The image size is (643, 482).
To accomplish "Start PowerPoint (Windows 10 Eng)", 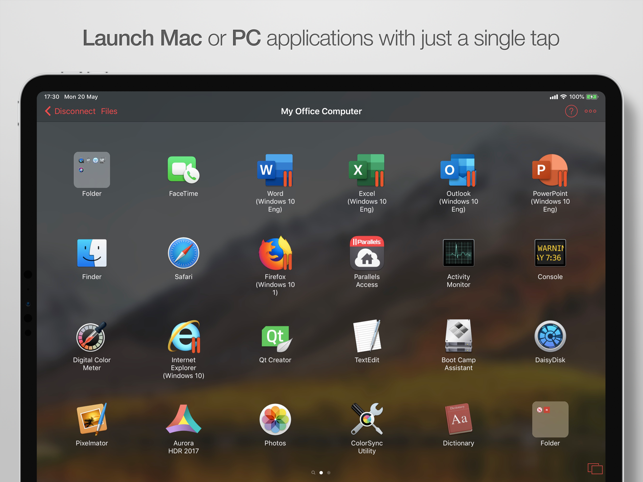I will coord(550,170).
